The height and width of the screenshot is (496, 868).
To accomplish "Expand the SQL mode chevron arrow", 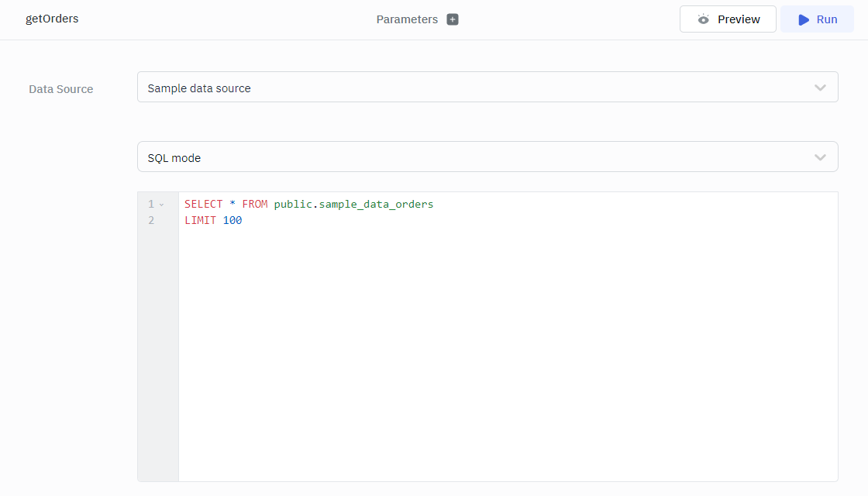I will click(820, 157).
